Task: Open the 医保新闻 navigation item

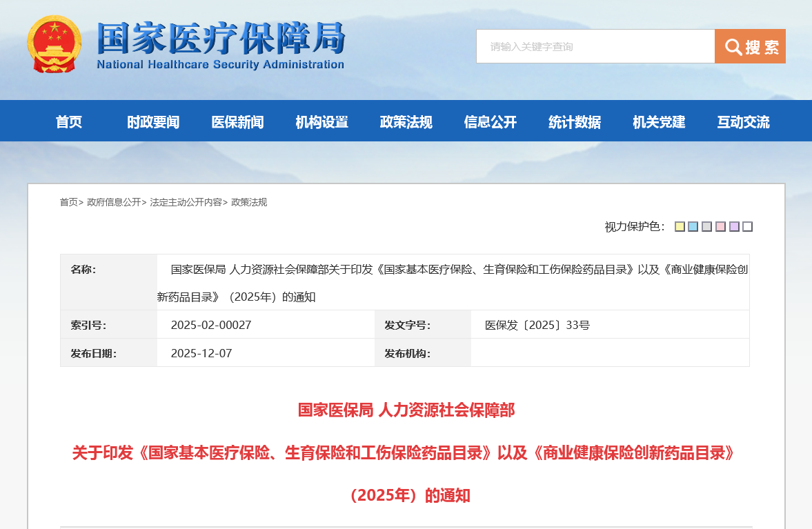Action: pyautogui.click(x=237, y=122)
